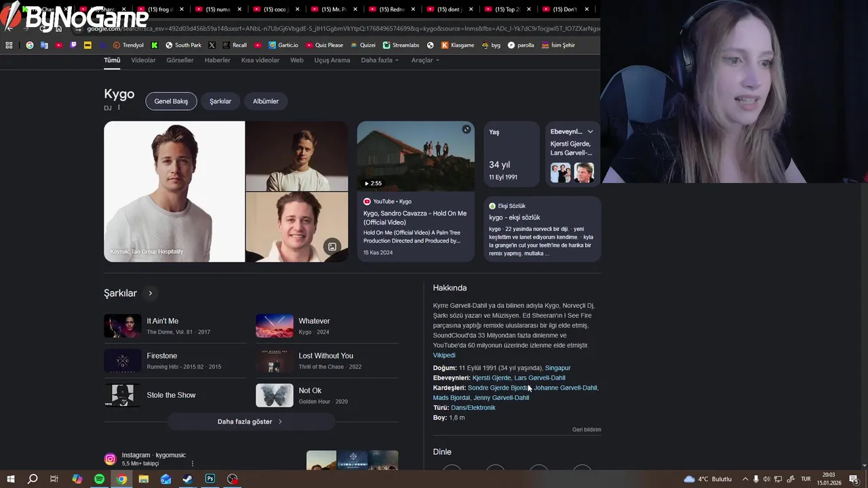
Task: Open the Lost Without You song entry
Action: pyautogui.click(x=327, y=361)
